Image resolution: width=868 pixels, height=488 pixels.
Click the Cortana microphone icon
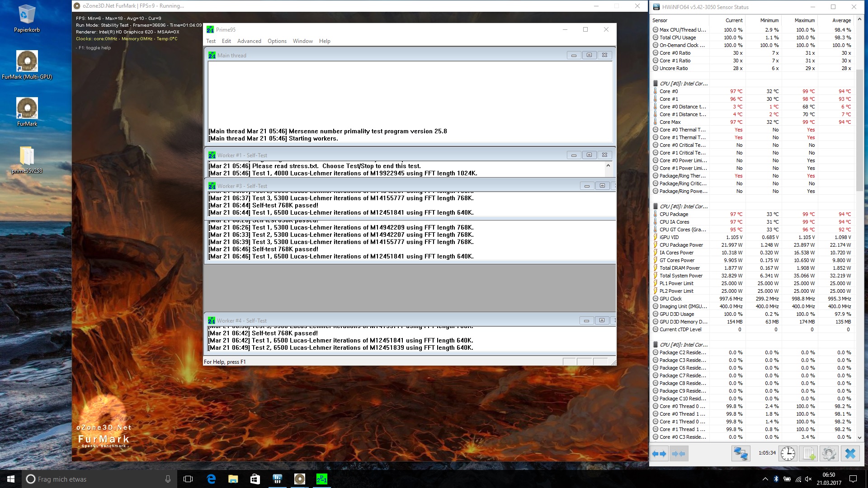point(168,479)
